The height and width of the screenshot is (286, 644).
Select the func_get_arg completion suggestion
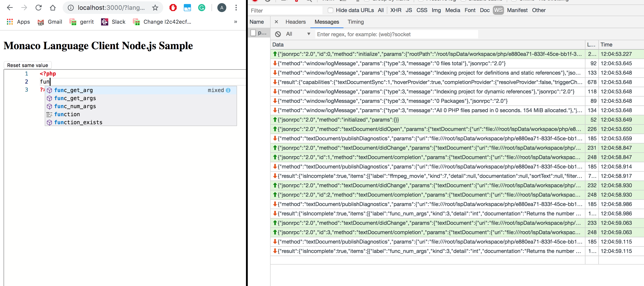point(73,90)
